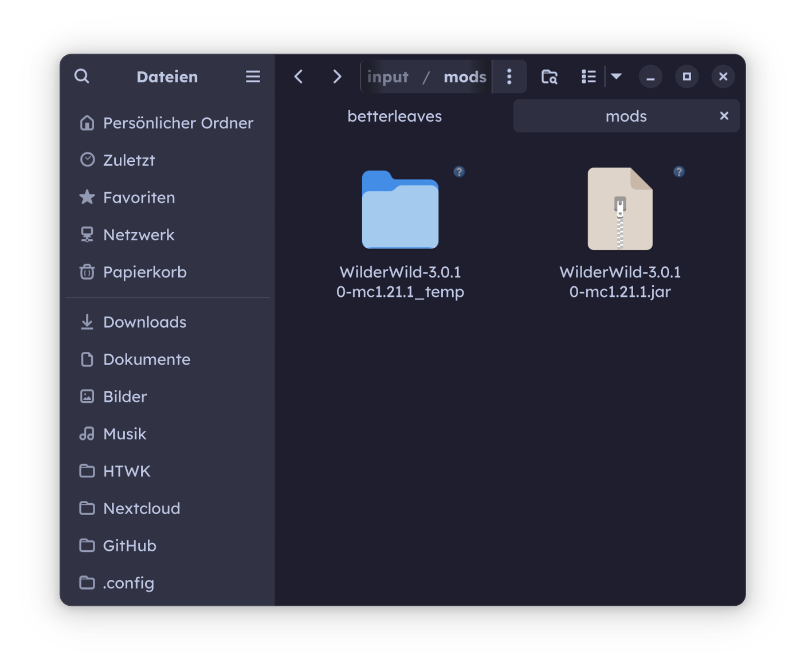806x672 pixels.
Task: Open the Nextcloud bookmark folder
Action: (x=141, y=509)
